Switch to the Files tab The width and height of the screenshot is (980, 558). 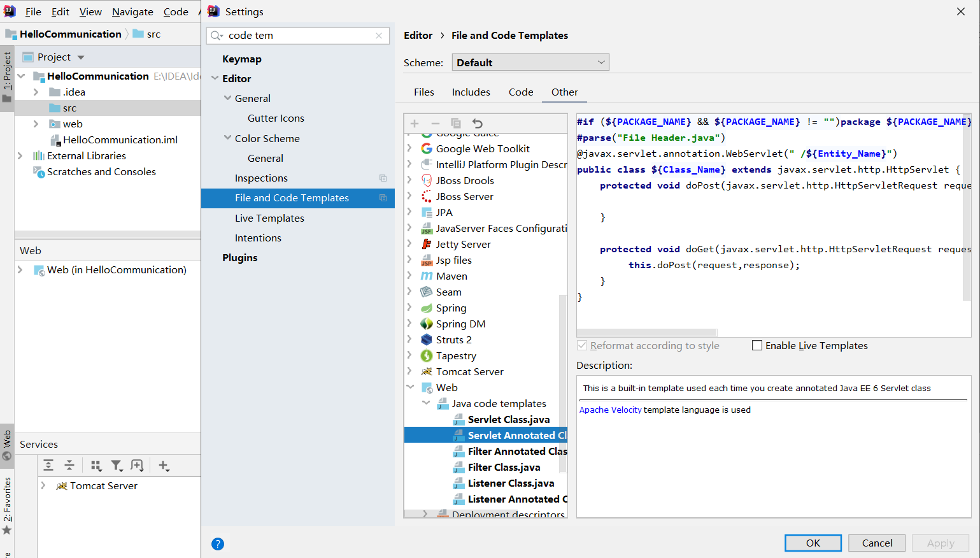[424, 92]
